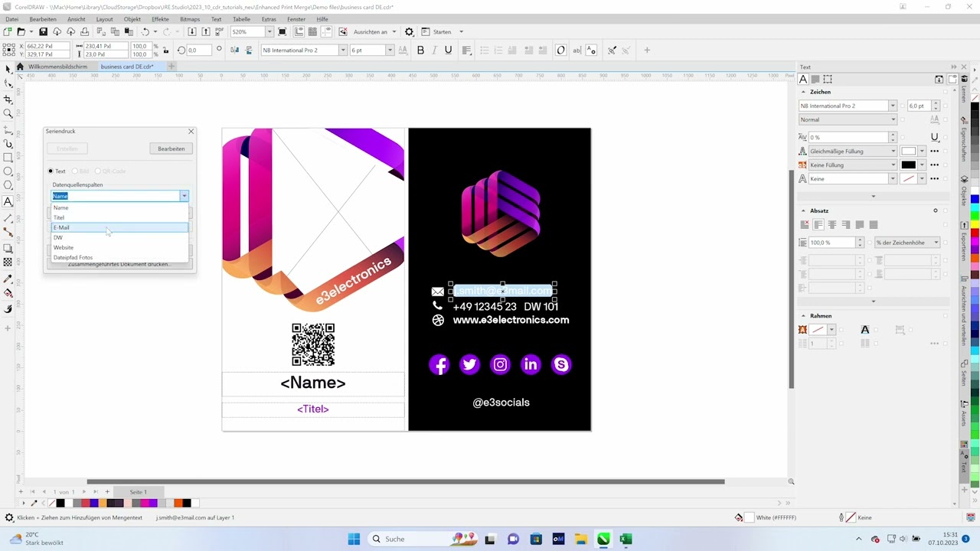Switch to Willkommensbildschirm tab
This screenshot has width=980, height=551.
(x=57, y=67)
